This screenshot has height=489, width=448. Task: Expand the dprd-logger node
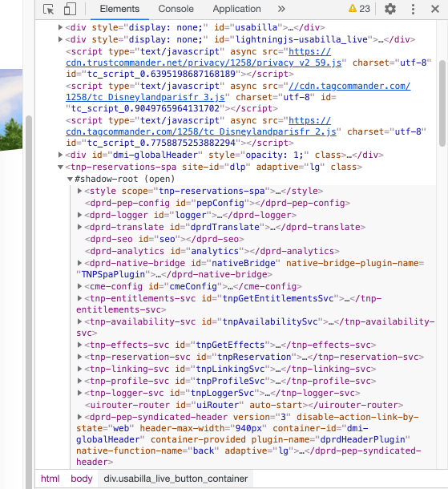[79, 215]
